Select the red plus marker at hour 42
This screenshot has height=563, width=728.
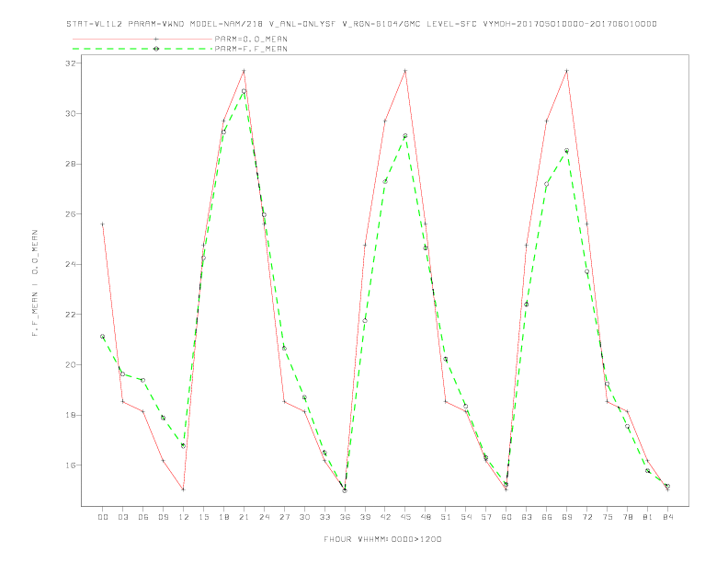pos(385,121)
